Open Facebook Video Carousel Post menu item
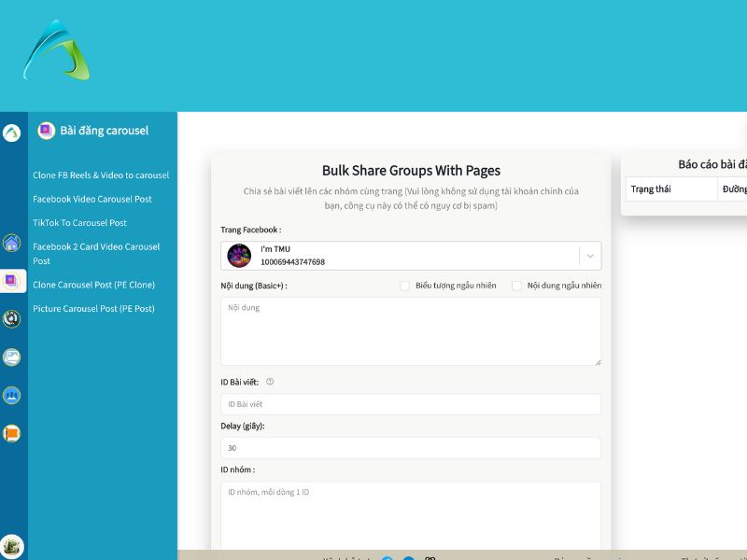Screen dimensions: 747x560 point(92,199)
